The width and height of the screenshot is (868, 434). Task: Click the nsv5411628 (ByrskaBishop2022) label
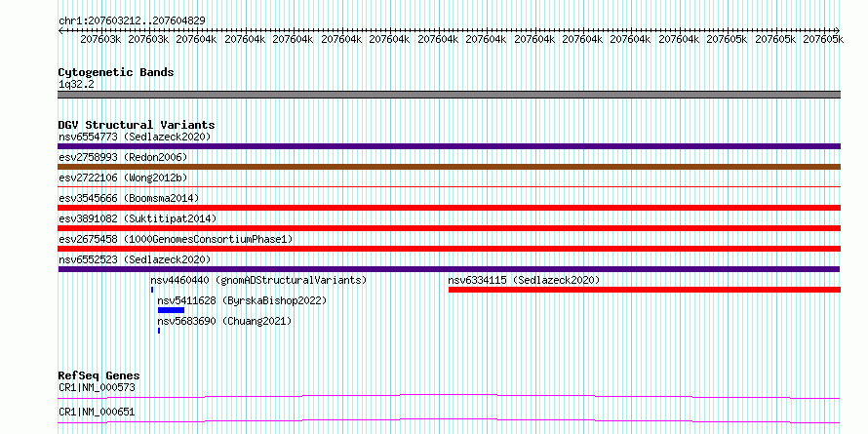pos(242,300)
